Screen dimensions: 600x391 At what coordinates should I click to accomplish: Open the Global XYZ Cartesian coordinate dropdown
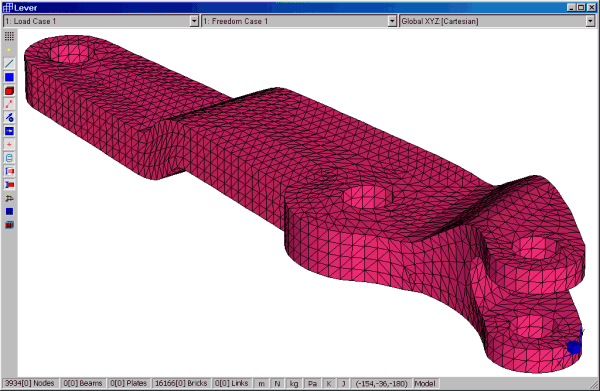[497, 21]
